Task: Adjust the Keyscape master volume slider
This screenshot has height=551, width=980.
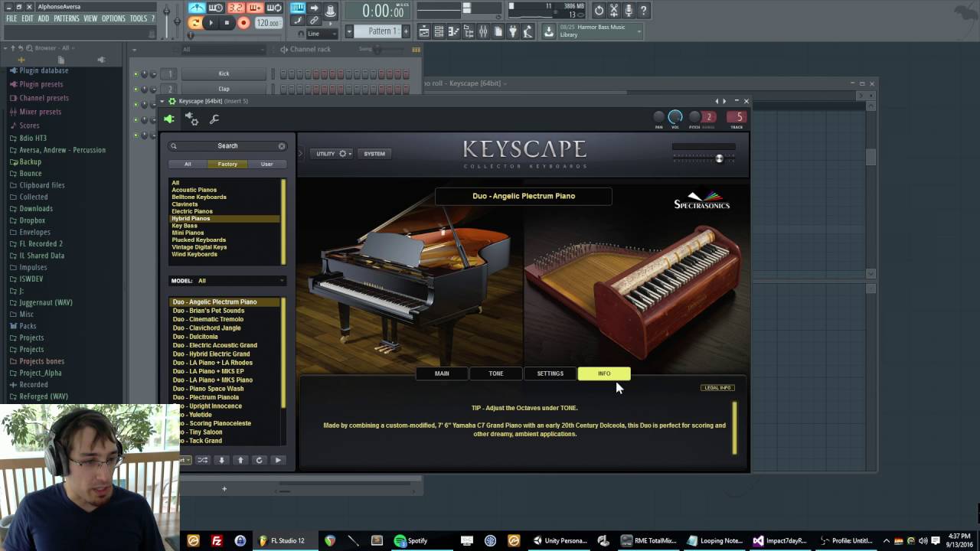Action: click(x=719, y=158)
